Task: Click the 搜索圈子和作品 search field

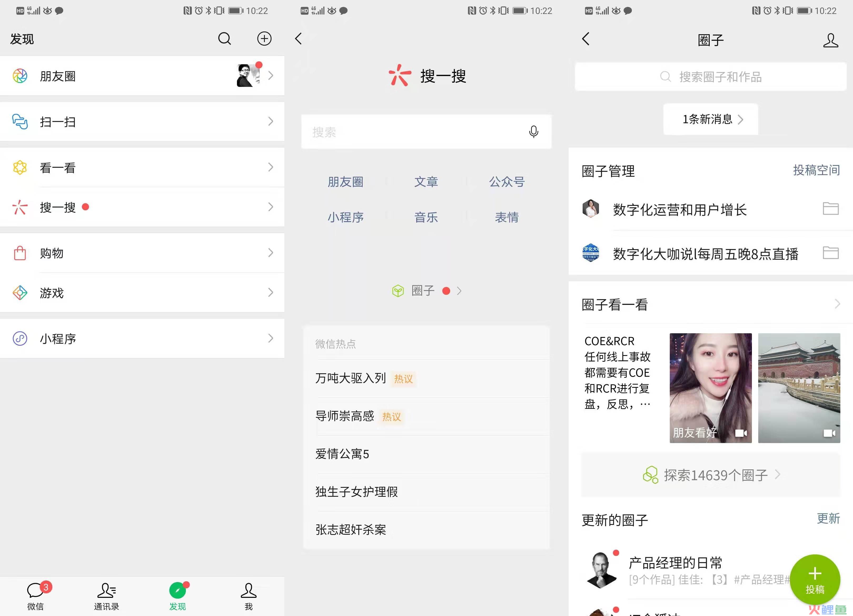Action: pos(711,77)
